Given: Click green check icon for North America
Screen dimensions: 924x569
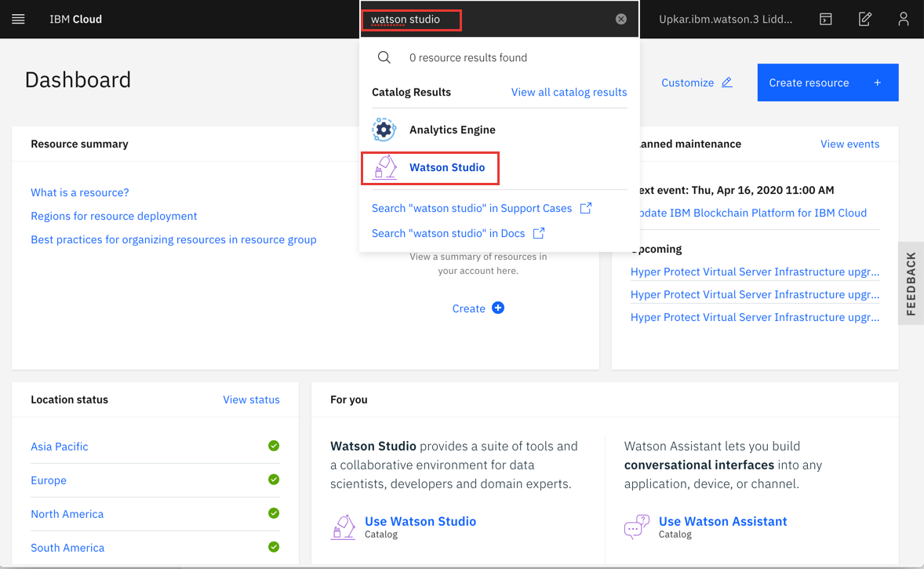Looking at the screenshot, I should tap(274, 513).
